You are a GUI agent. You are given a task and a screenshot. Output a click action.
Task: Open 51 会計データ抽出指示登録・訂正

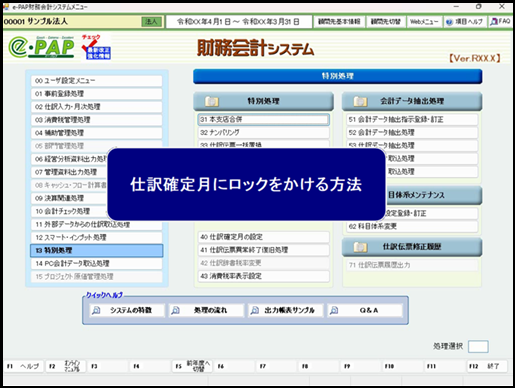click(x=412, y=119)
